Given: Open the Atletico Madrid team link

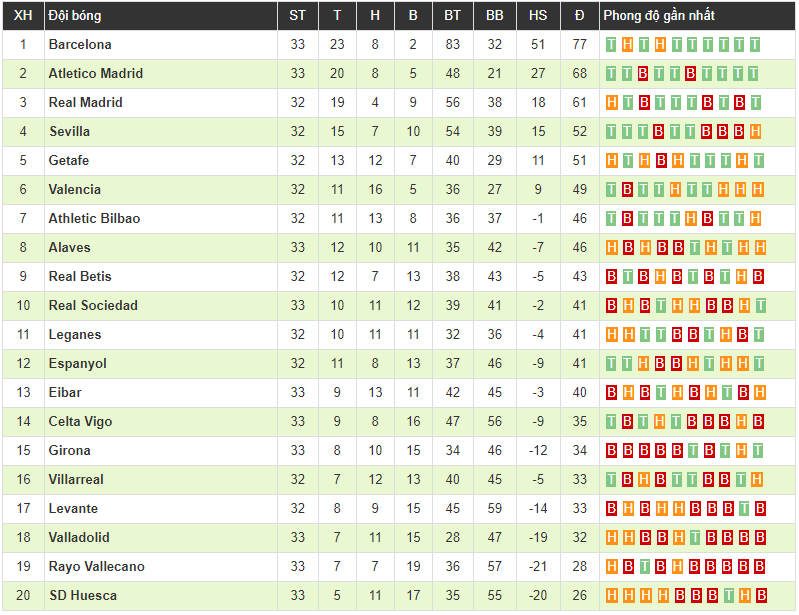Looking at the screenshot, I should [x=96, y=74].
